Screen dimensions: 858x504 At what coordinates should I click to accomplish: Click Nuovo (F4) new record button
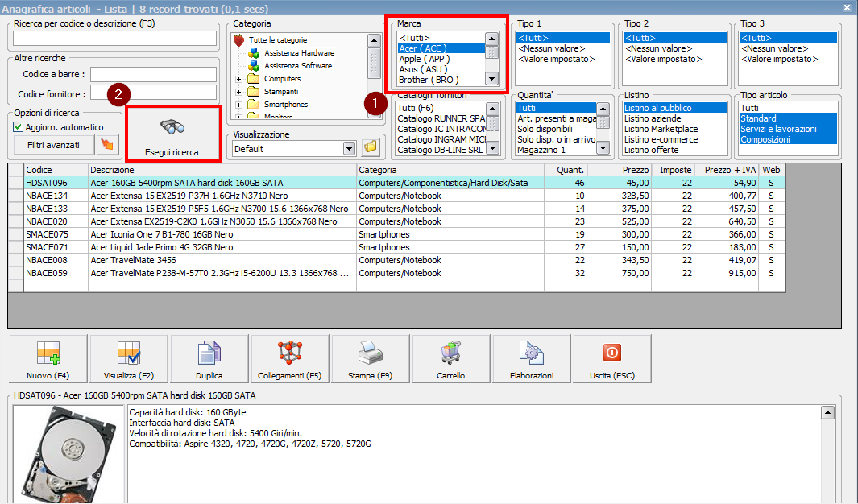click(48, 358)
